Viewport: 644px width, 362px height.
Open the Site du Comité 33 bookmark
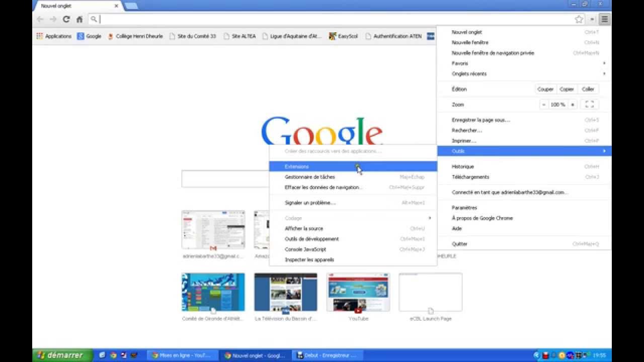(193, 36)
